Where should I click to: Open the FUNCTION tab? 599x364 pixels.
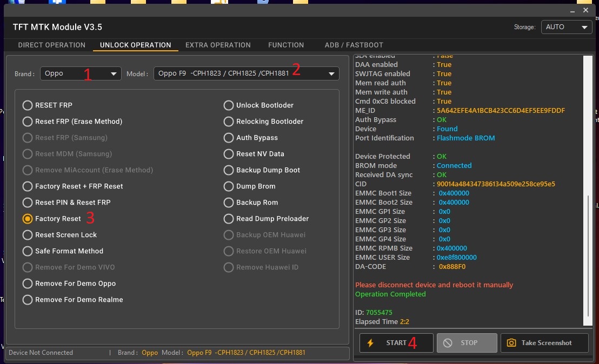[286, 45]
